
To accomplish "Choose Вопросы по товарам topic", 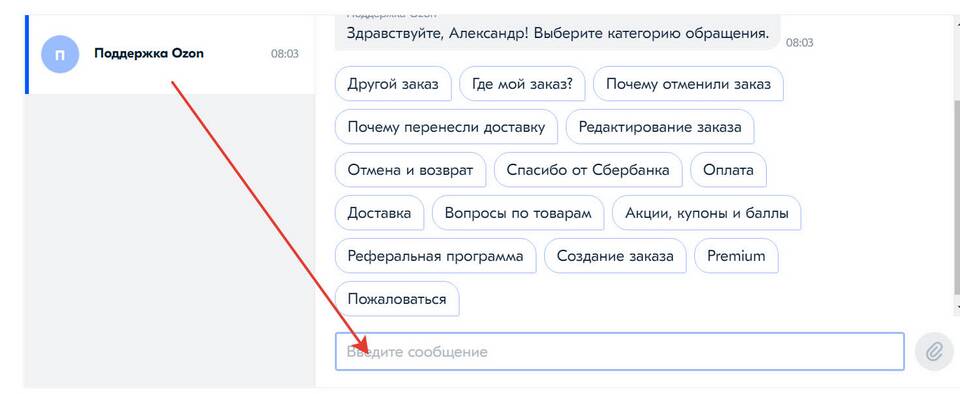I will pyautogui.click(x=518, y=213).
